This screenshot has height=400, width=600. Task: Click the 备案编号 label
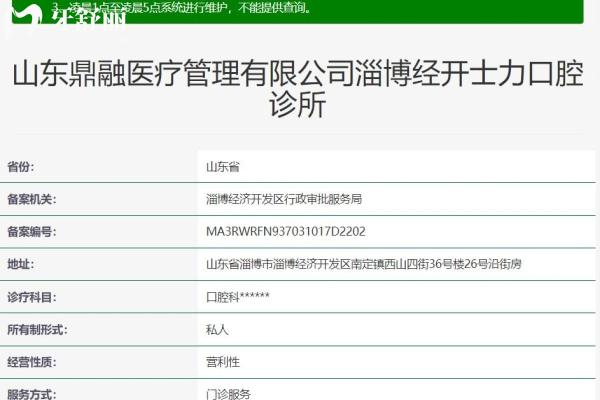tap(32, 232)
